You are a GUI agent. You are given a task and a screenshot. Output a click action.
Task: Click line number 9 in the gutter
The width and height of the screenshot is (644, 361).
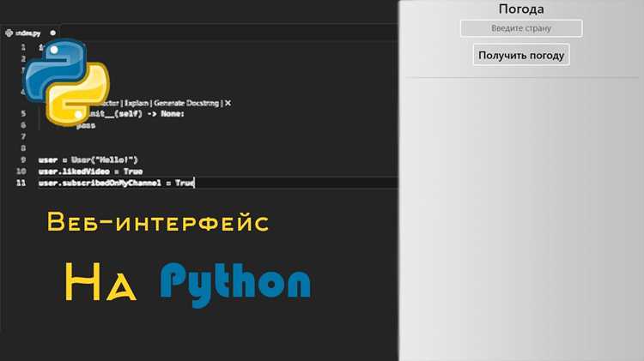click(23, 159)
